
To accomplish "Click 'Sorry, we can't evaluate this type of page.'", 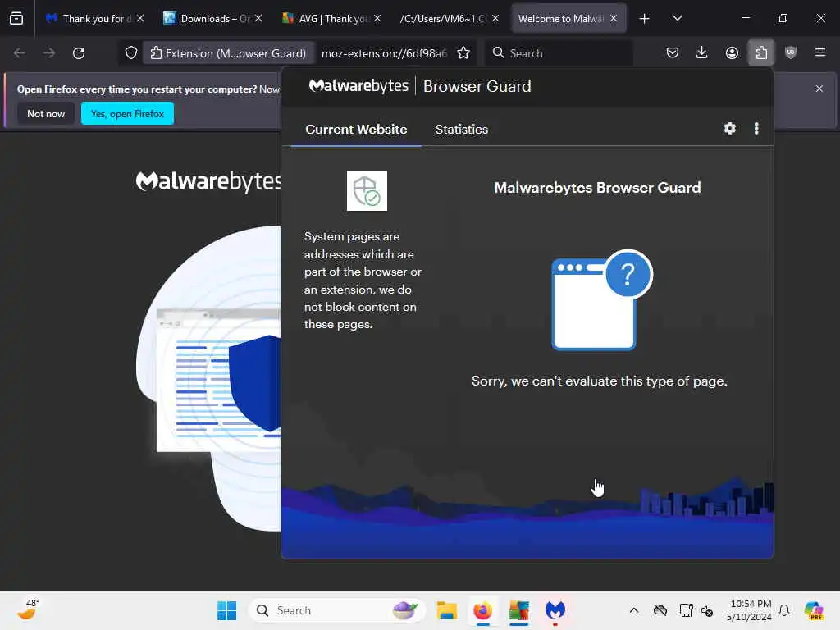I will coord(600,381).
